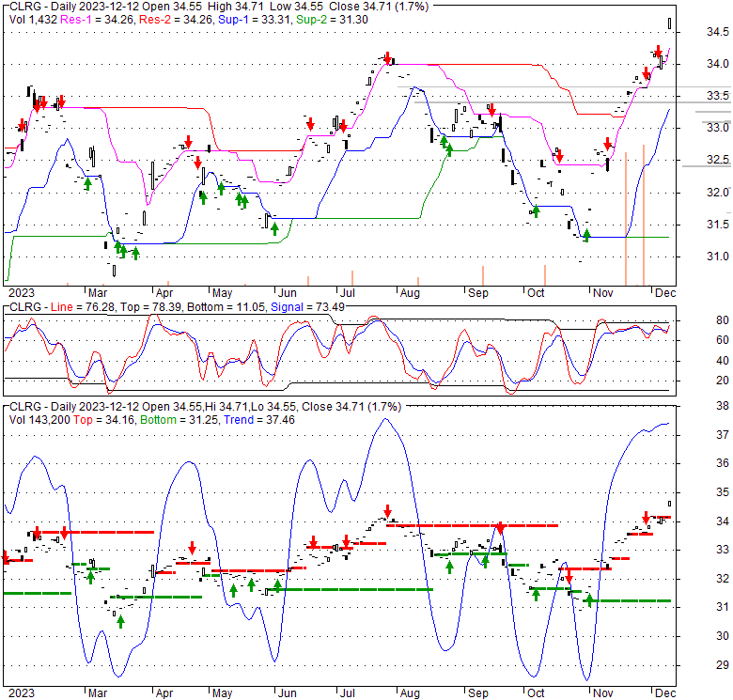Select the 'Aug' month label under the top chart
Screen dimensions: 733x700
410,293
